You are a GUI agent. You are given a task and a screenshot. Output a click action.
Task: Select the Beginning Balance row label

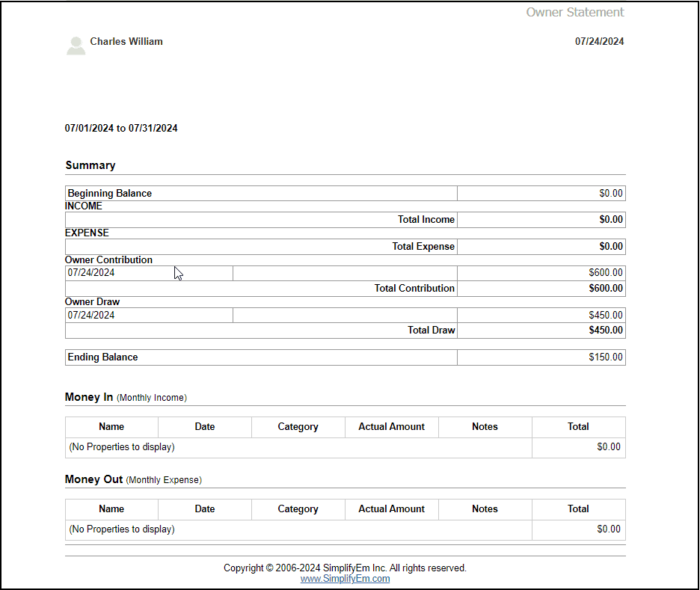coord(109,194)
